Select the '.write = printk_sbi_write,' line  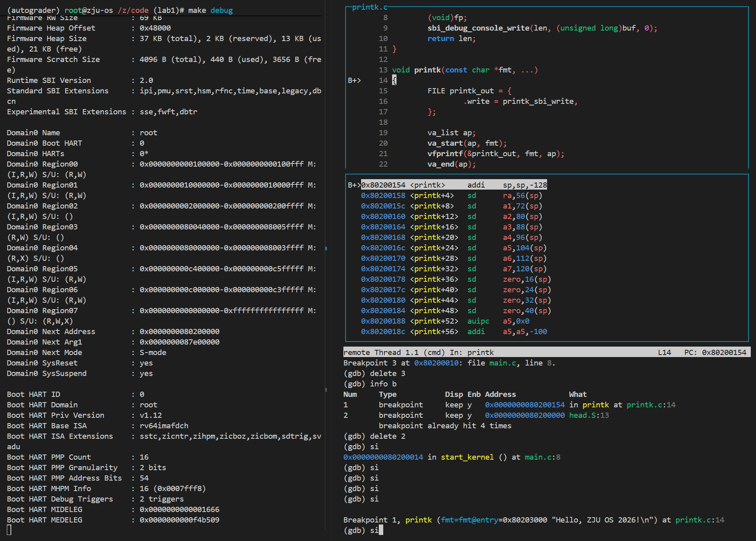[x=521, y=101]
